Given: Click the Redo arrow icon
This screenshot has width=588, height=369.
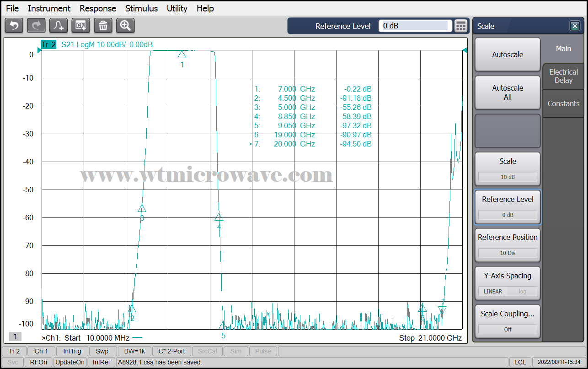Looking at the screenshot, I should click(x=36, y=26).
